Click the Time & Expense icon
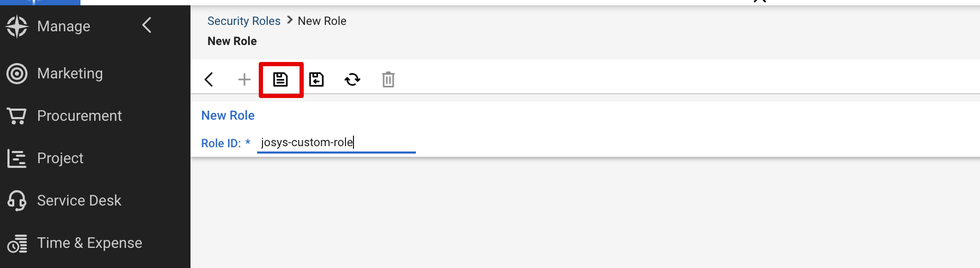The height and width of the screenshot is (268, 980). pos(17,244)
